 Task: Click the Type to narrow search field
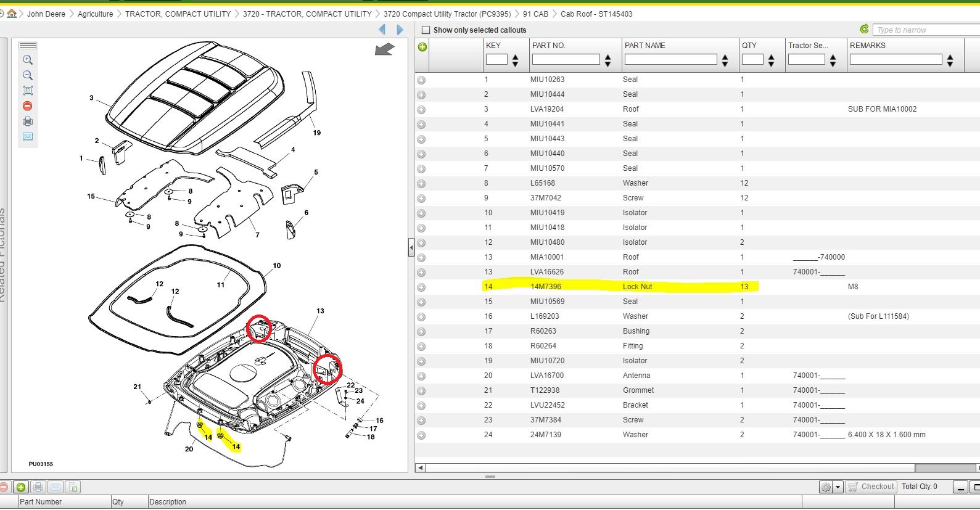925,30
